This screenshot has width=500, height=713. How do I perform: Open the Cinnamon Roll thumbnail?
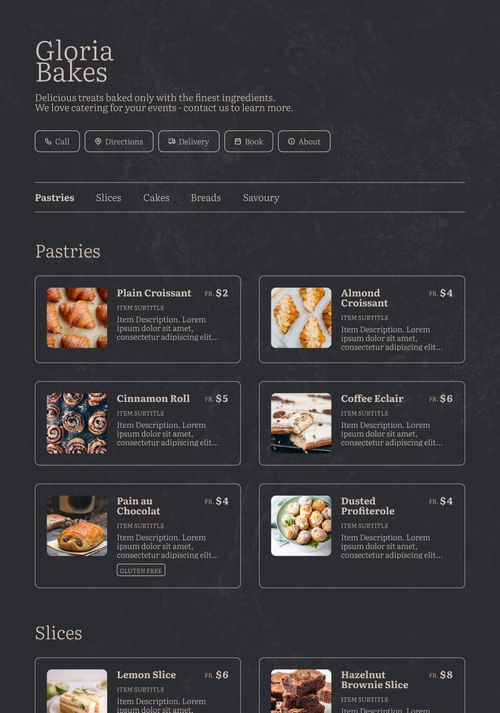click(77, 423)
